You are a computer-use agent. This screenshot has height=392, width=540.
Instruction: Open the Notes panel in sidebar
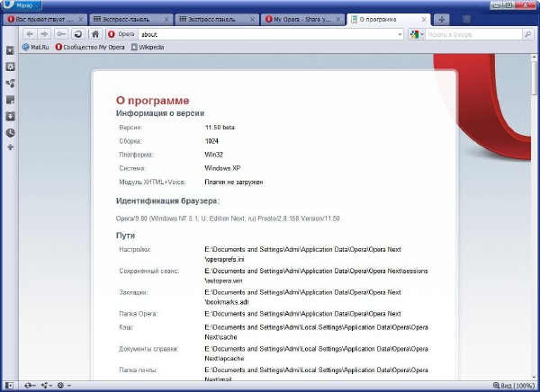pyautogui.click(x=10, y=99)
